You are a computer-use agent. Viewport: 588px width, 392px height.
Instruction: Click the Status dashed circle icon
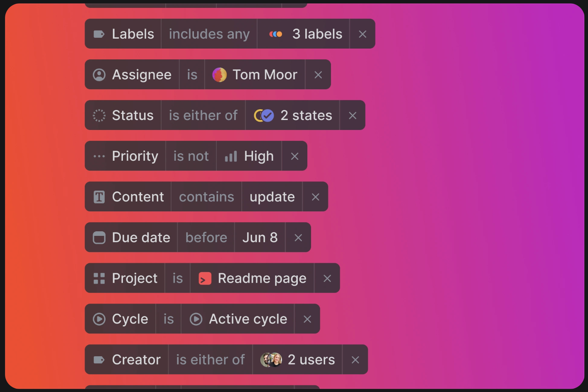[99, 115]
